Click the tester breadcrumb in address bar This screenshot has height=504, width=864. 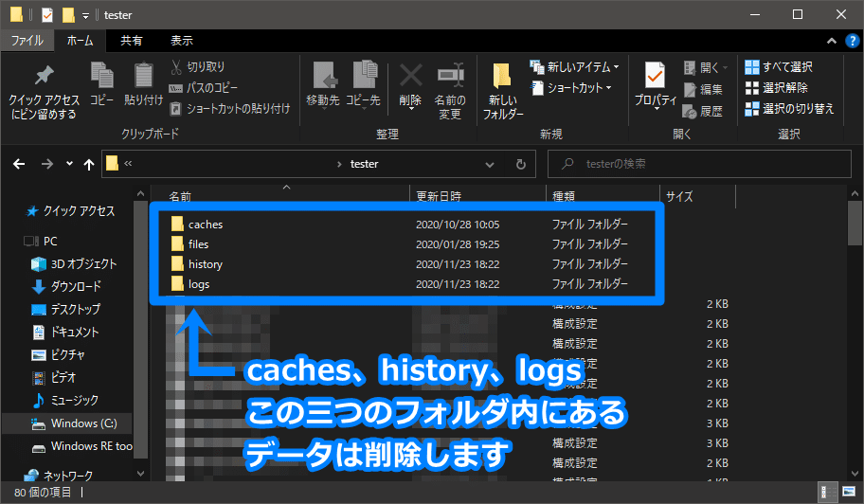(364, 164)
